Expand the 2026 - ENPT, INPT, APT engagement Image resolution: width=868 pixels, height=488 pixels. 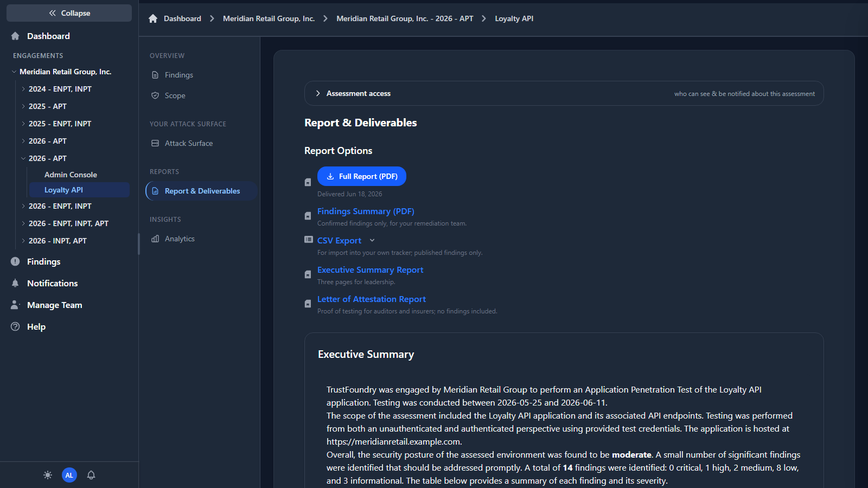click(23, 223)
